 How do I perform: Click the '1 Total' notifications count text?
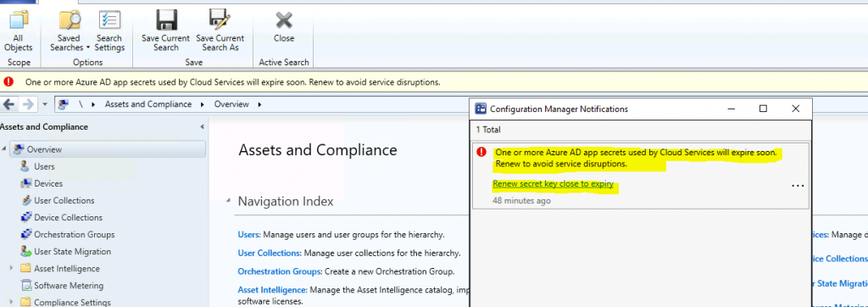tap(488, 130)
